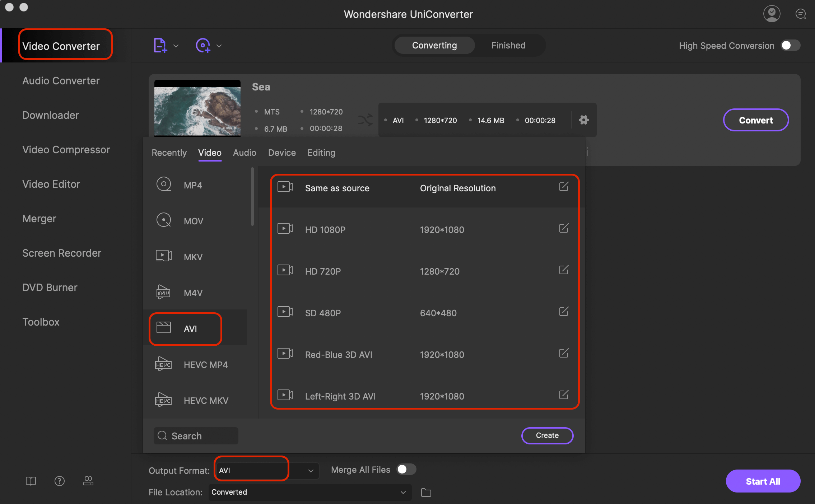This screenshot has width=815, height=504.
Task: Click the Convert button for Sea
Action: click(756, 120)
